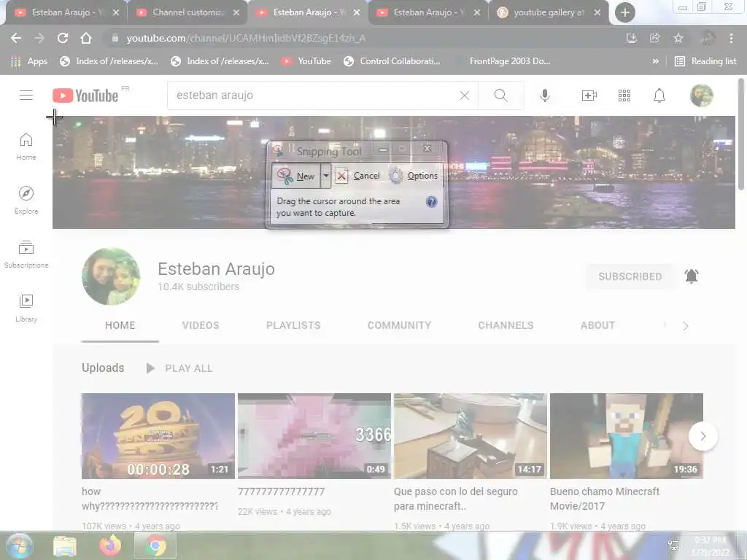Show more bookmarks with the chevron
Screen dimensions: 747x560
coord(656,61)
